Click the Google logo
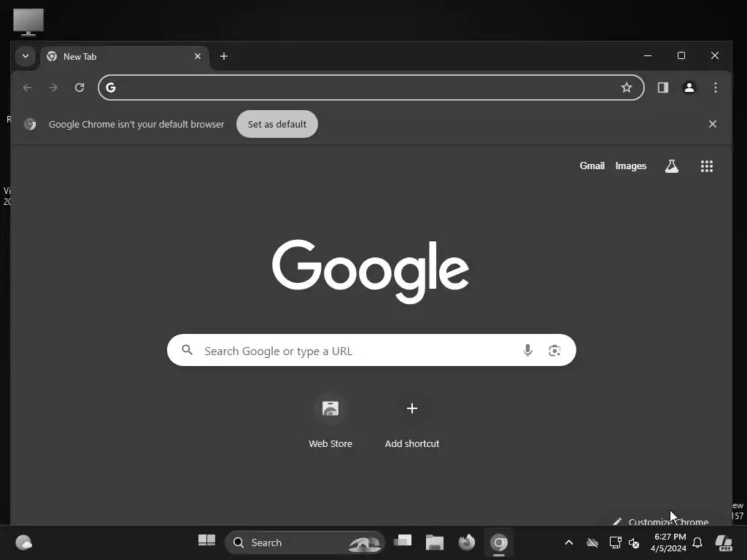The image size is (747, 560). [371, 271]
